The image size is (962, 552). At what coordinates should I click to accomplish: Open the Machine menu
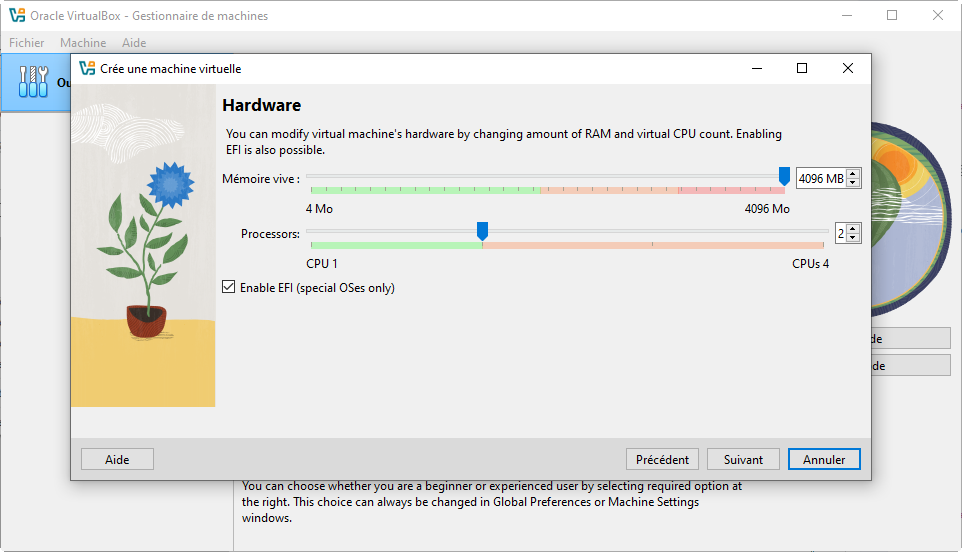pyautogui.click(x=83, y=43)
